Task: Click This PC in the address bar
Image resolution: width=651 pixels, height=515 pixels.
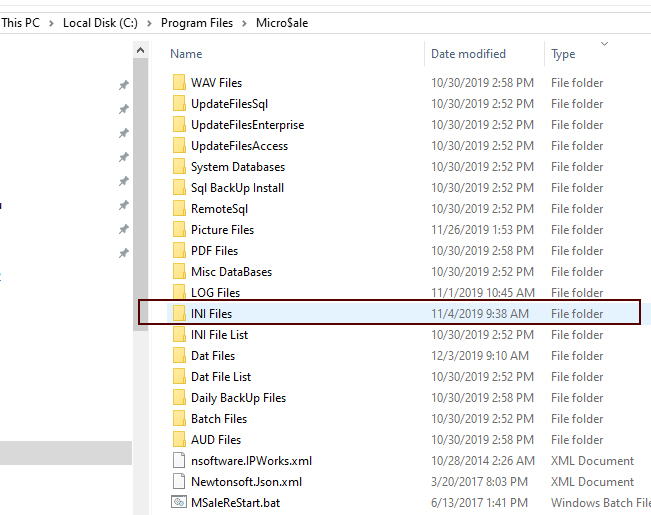Action: click(x=22, y=22)
